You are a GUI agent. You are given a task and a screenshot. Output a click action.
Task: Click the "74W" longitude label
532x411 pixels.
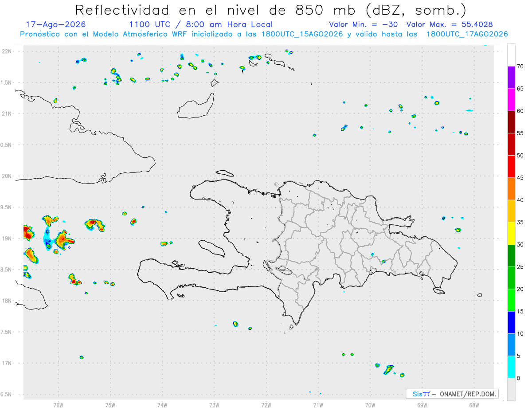(x=162, y=405)
